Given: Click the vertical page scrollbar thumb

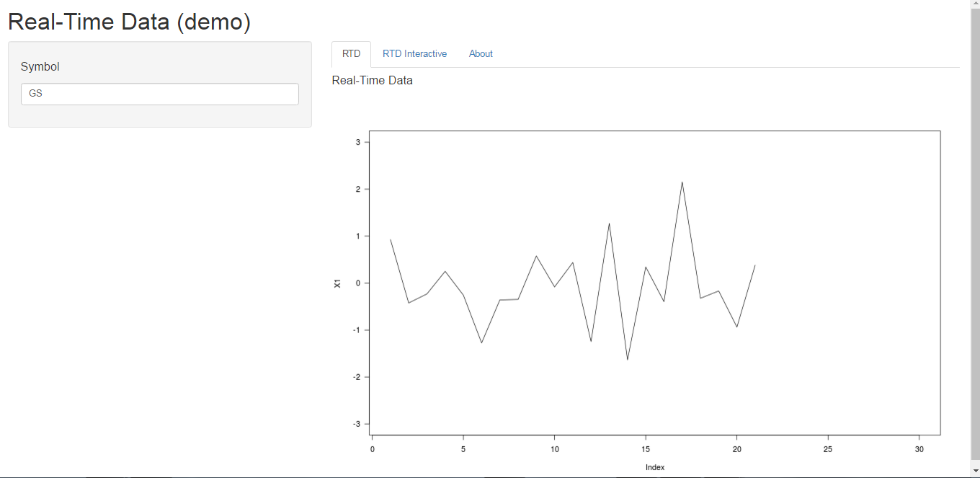Looking at the screenshot, I should [975, 231].
